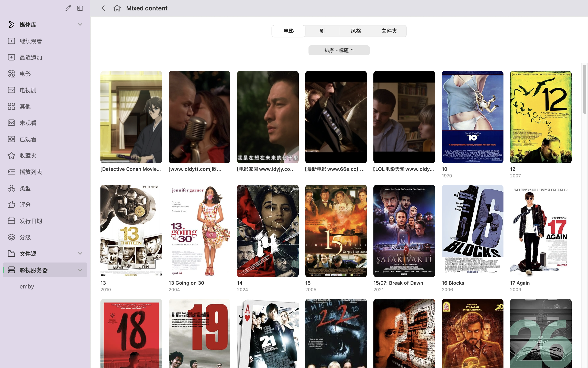Open the emby server entry
Viewport: 588px width, 368px height.
(27, 286)
